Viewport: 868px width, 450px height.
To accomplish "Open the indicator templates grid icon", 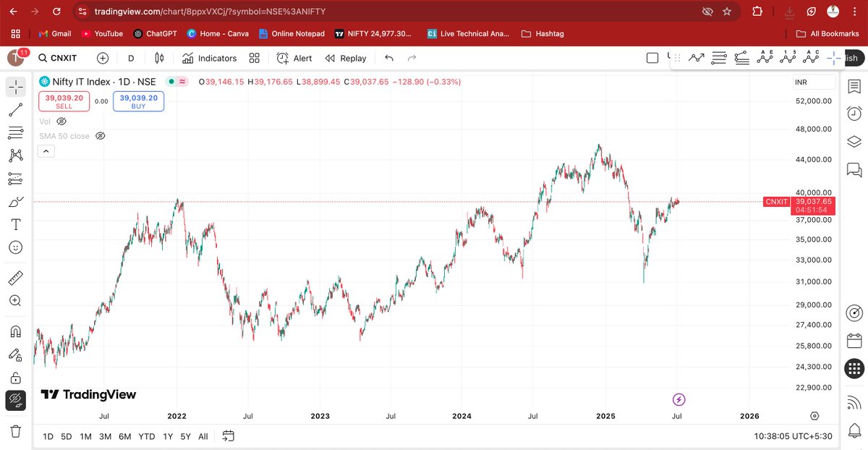I will 255,58.
